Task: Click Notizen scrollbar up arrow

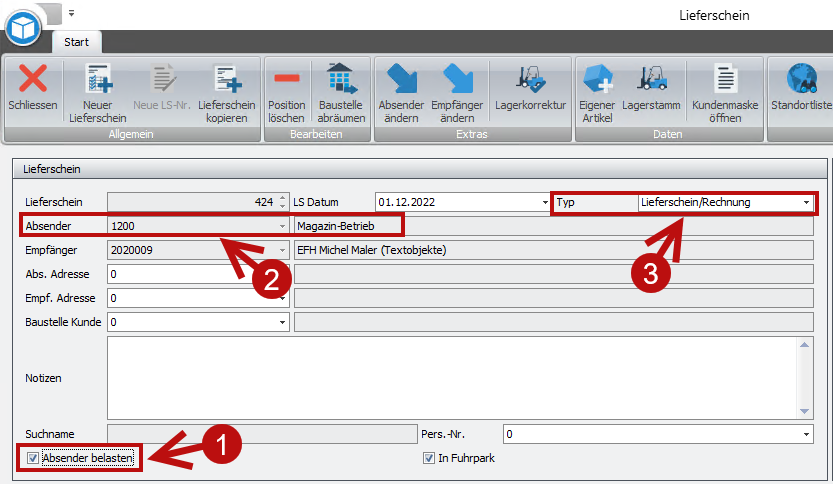Action: pos(804,345)
